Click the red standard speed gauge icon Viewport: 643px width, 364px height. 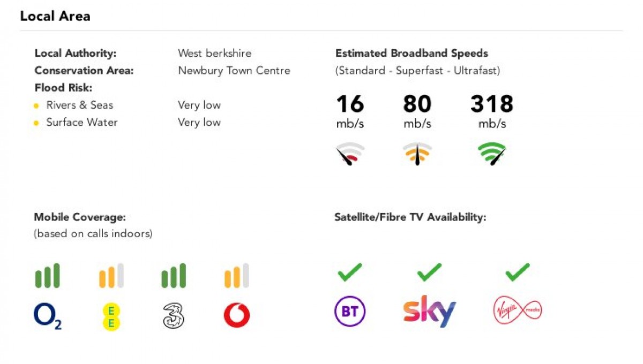(x=350, y=154)
